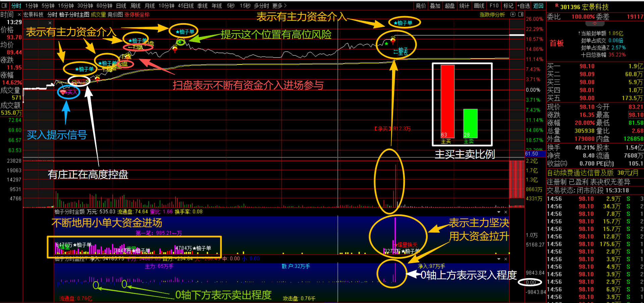Click the 交易状态 闭市阶段 status line
The width and height of the screenshot is (644, 303).
588,191
